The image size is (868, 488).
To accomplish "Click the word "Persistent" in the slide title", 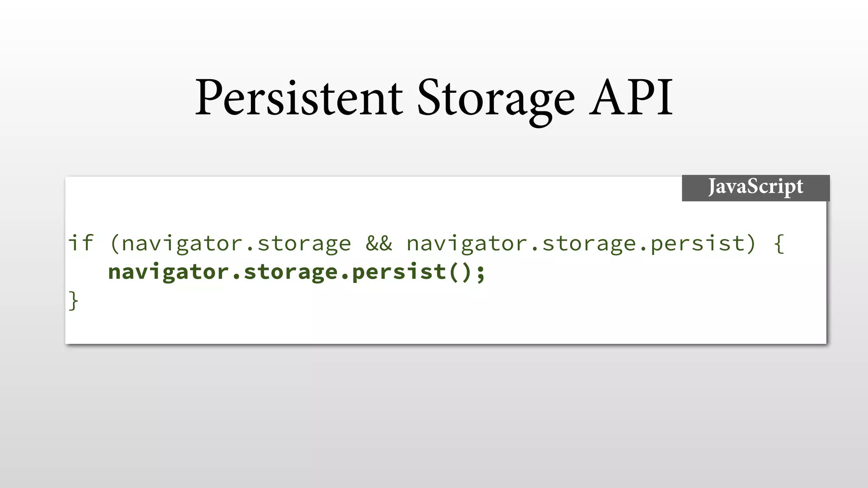I will click(299, 97).
